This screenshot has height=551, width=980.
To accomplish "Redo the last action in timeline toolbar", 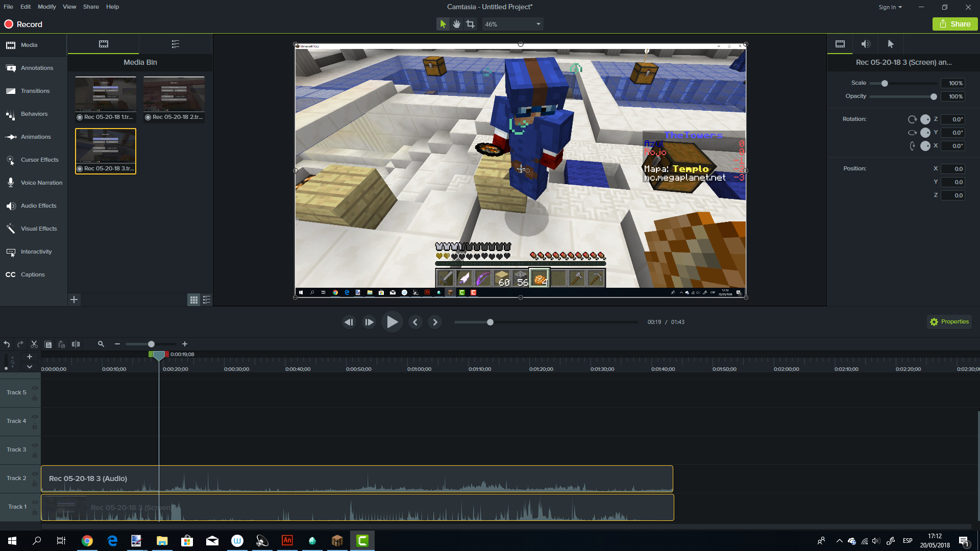I will click(20, 344).
